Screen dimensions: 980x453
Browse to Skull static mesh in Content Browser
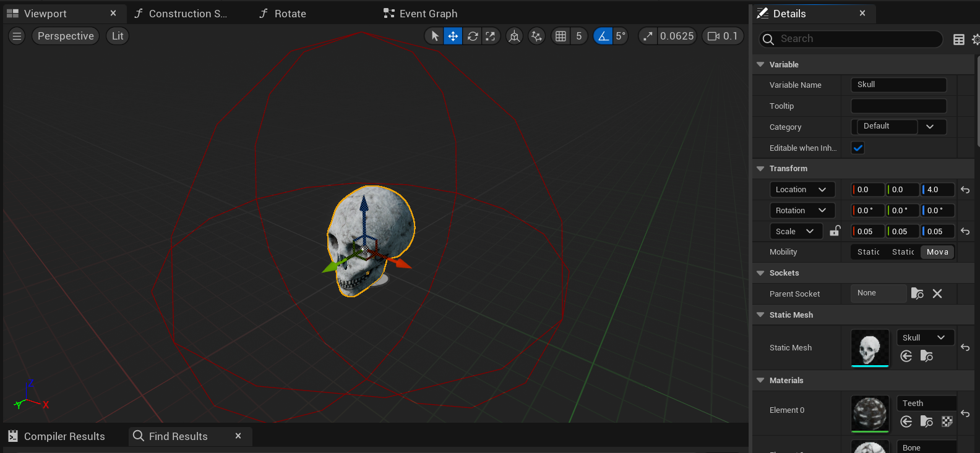926,356
